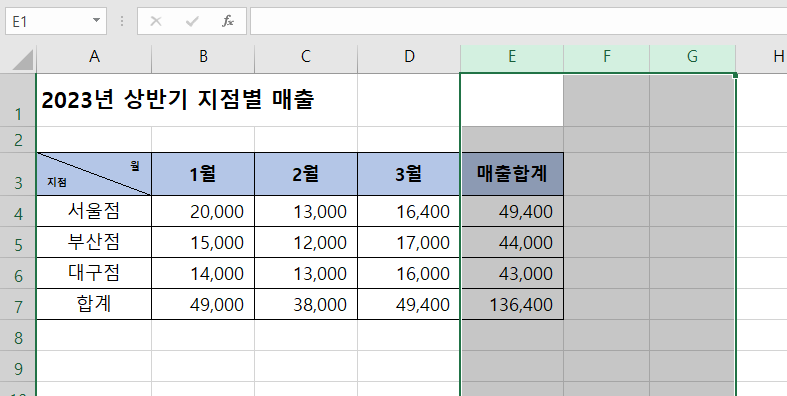Click cell with value 16,000

[409, 273]
